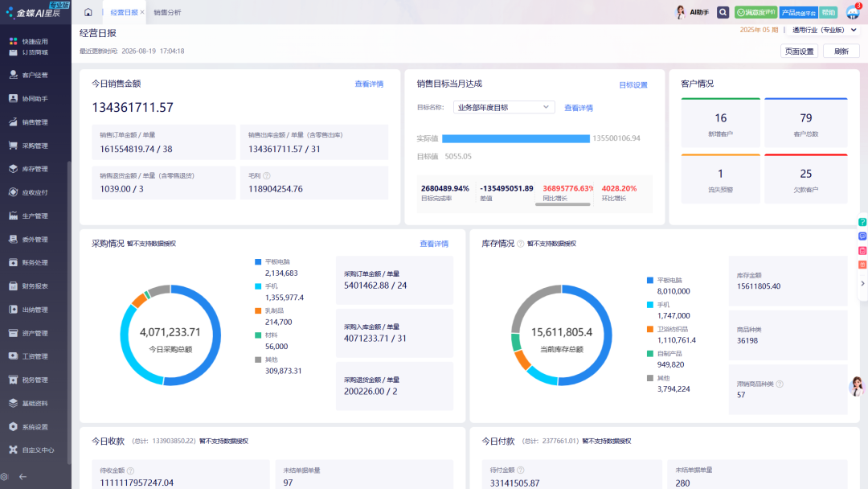The height and width of the screenshot is (489, 868).
Task: Open 销售管理 sidebar module
Action: (30, 122)
